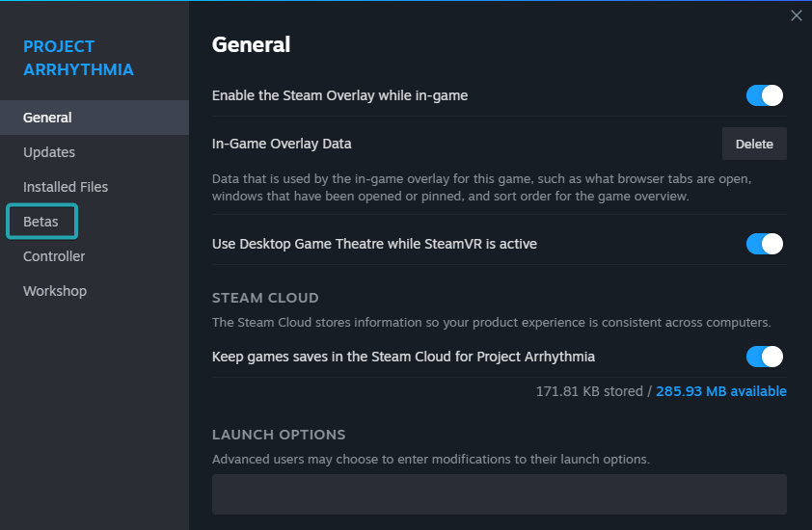The image size is (812, 530).
Task: Go to Installed Files settings
Action: pos(66,187)
